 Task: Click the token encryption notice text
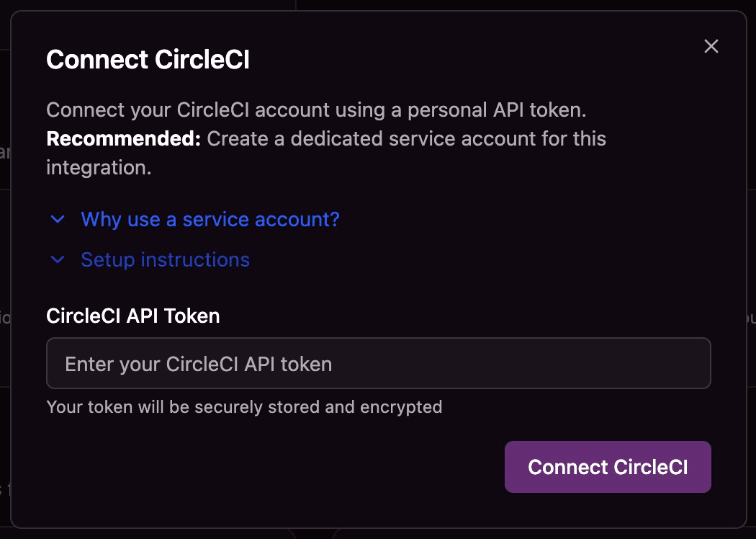click(x=244, y=406)
